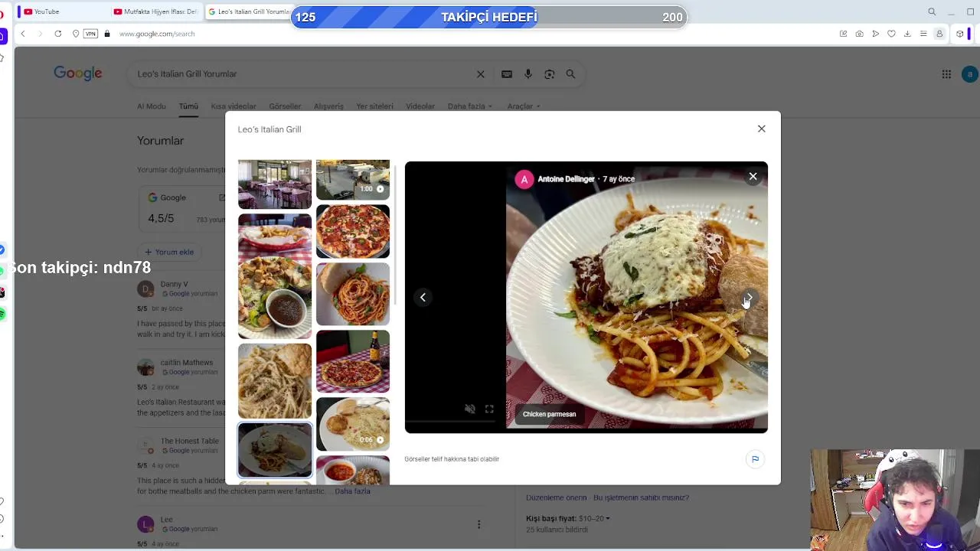Start voice search with the microphone
Image resolution: width=980 pixels, height=551 pixels.
528,74
